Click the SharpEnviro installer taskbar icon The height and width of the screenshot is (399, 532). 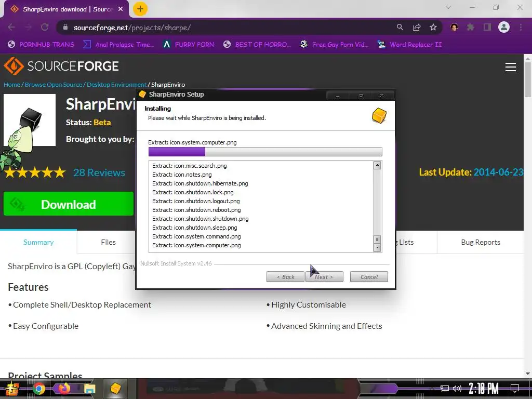[x=116, y=389]
